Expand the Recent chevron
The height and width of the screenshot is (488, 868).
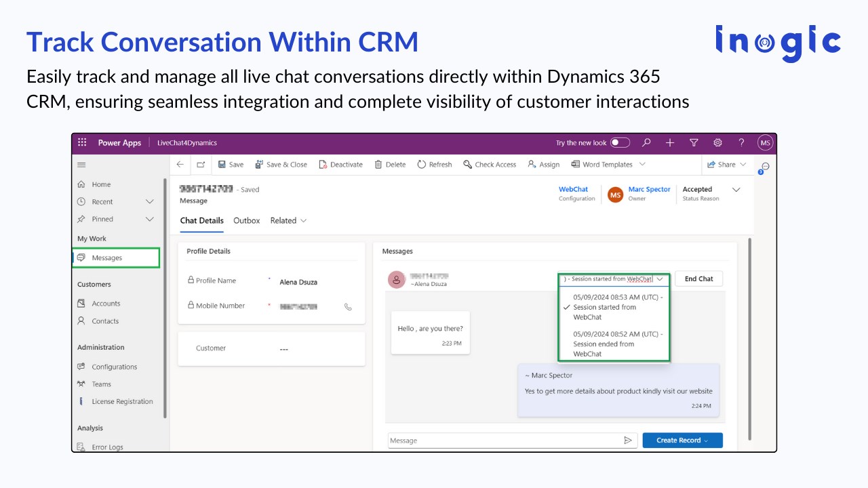pos(150,201)
